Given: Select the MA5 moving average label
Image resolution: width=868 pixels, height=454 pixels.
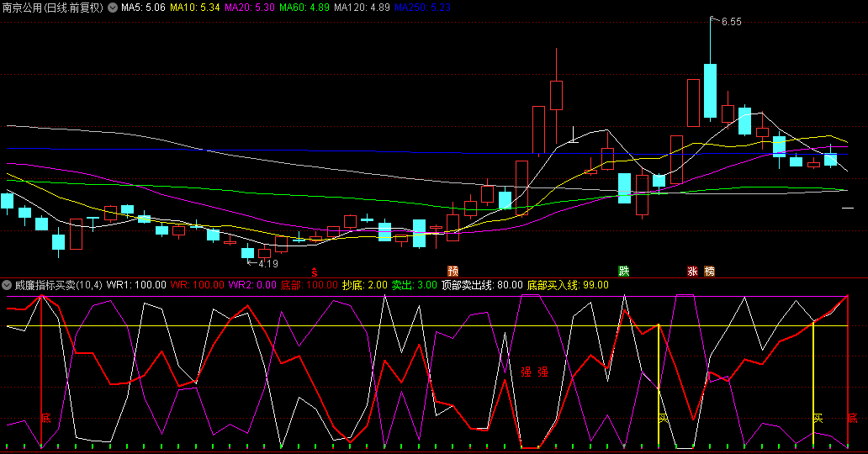Looking at the screenshot, I should coord(143,8).
